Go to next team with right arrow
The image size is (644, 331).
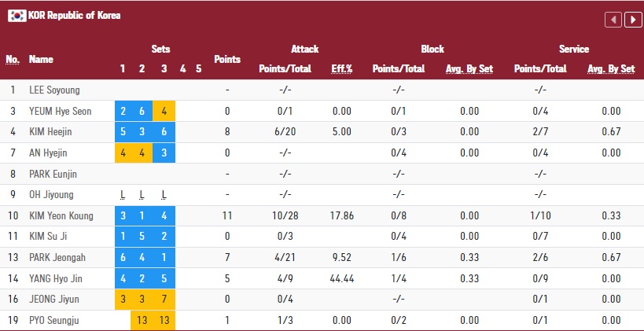click(x=631, y=20)
